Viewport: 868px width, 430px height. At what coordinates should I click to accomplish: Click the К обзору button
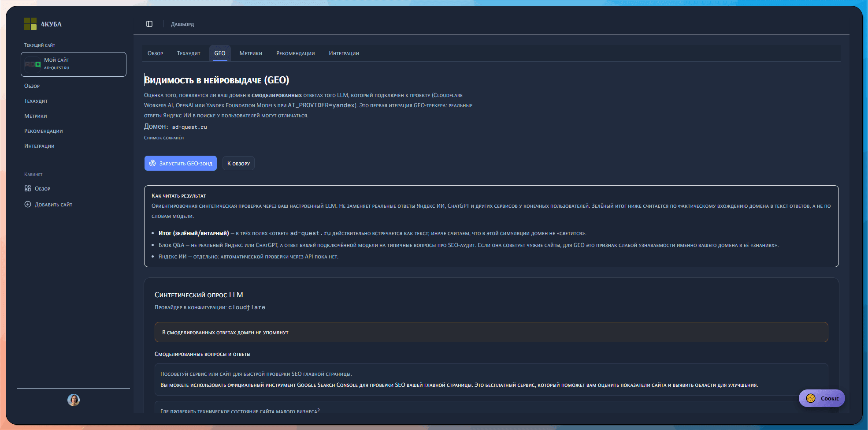(238, 163)
